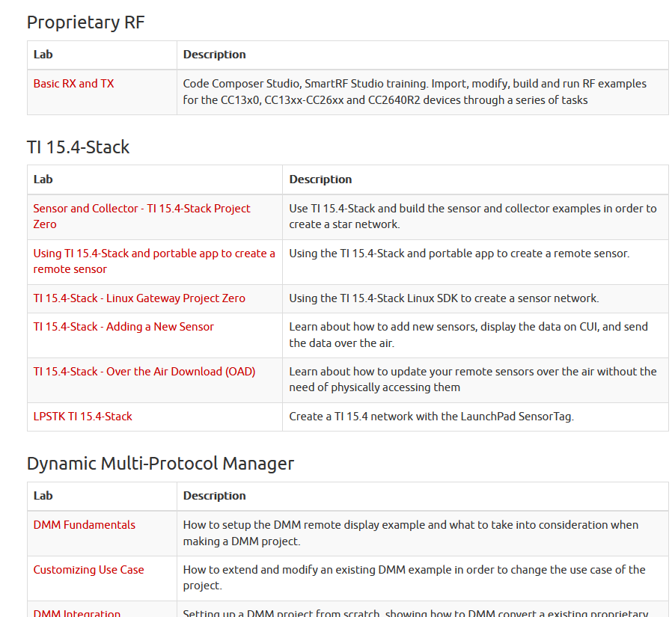Screen dimensions: 672x617
Task: Click Description header in Dynamic Multi-Protocol Manager table
Action: coord(214,496)
